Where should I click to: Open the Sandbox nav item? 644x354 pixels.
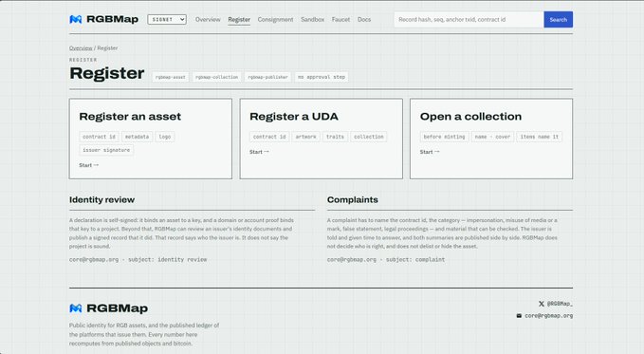[313, 19]
